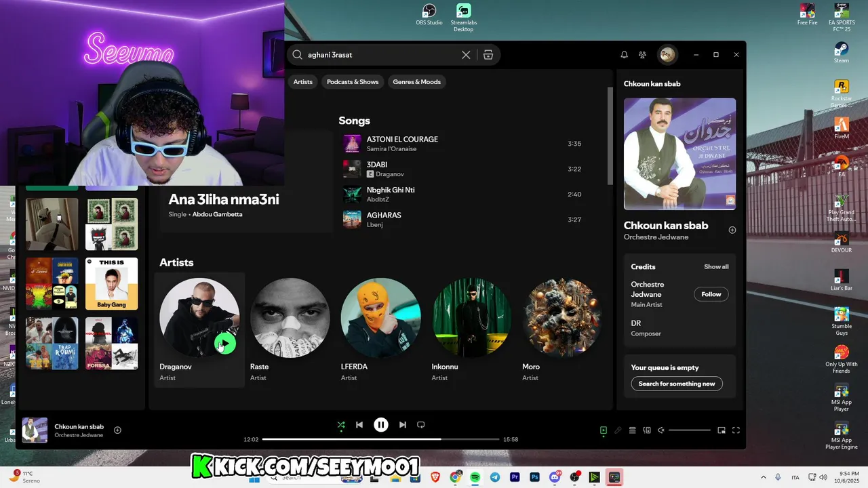The width and height of the screenshot is (868, 488).
Task: Seek on the song progress bar
Action: click(381, 439)
